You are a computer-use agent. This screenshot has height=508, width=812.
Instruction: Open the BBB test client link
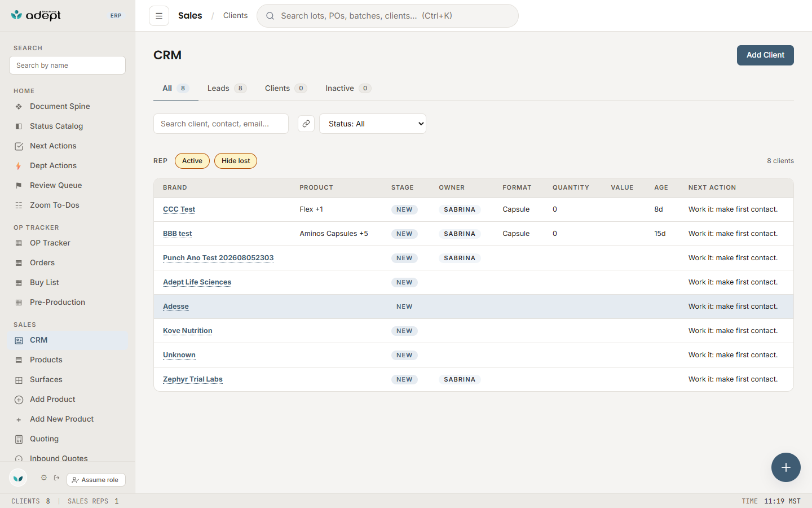(x=177, y=234)
